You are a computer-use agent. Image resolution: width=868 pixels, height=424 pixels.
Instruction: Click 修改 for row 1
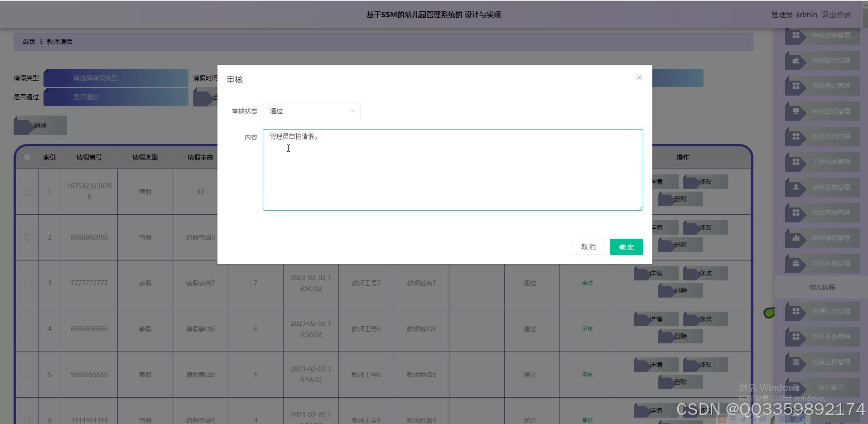pyautogui.click(x=705, y=182)
